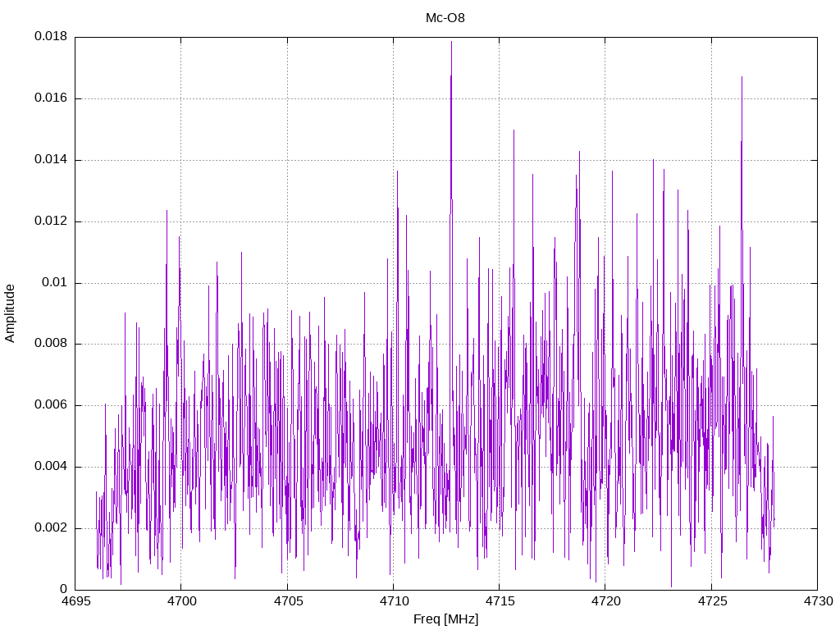Click the 4695 x-axis tick label
This screenshot has width=840, height=630.
75,601
